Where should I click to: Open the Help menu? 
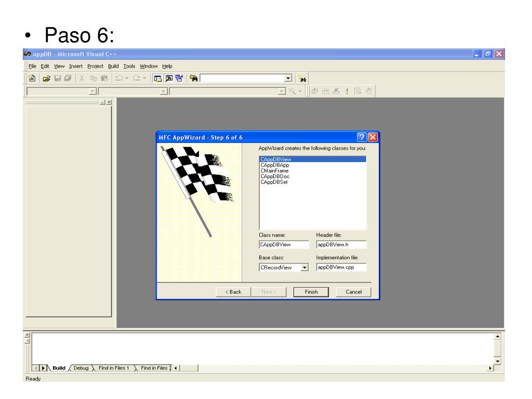point(167,66)
